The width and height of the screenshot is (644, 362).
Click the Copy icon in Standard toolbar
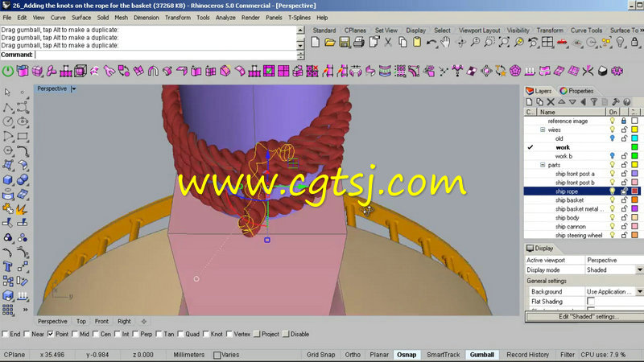(x=403, y=43)
